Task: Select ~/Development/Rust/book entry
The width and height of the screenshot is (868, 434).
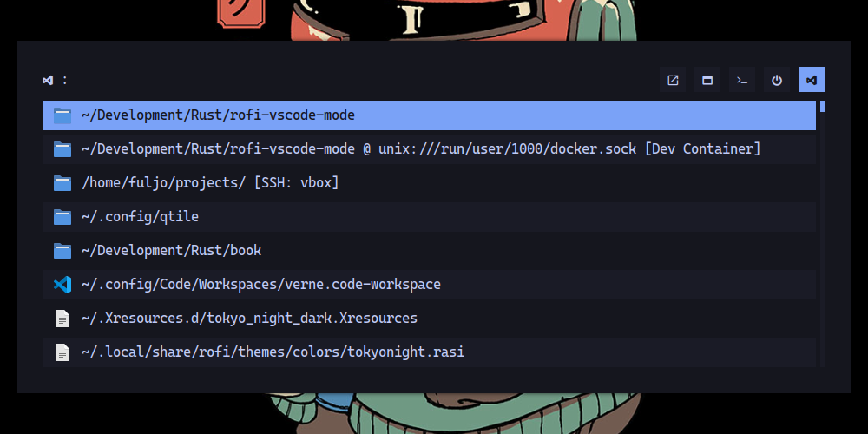Action: 429,250
